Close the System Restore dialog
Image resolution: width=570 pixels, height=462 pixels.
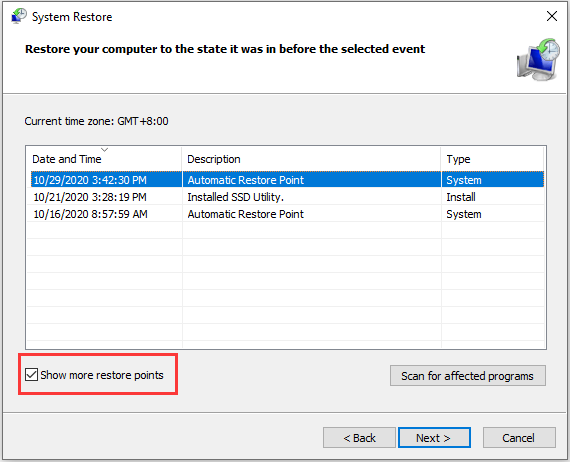click(x=552, y=16)
